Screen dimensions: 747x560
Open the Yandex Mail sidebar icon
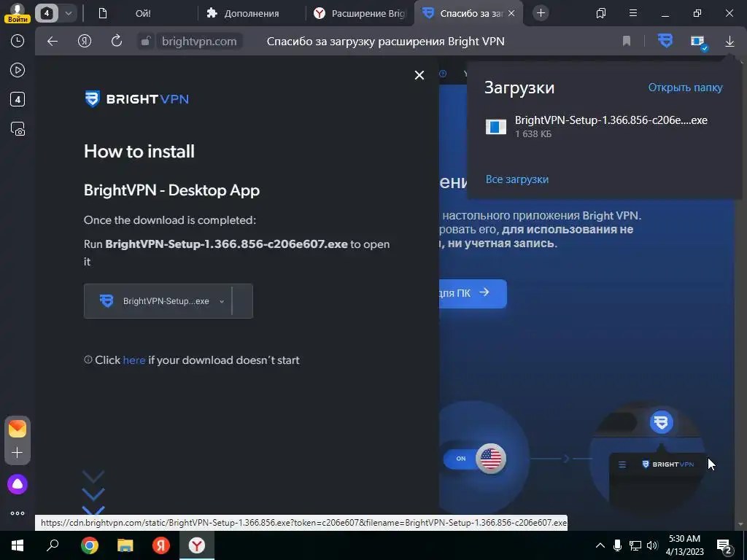click(x=18, y=429)
